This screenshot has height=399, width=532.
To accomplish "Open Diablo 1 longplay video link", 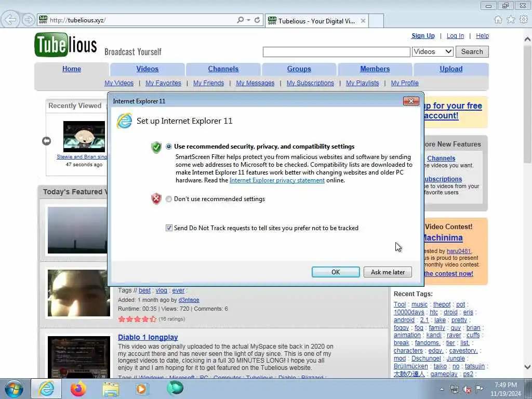I will [x=148, y=337].
